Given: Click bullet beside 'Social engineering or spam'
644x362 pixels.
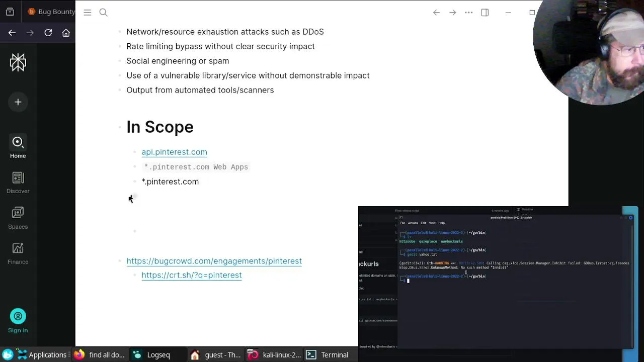Looking at the screenshot, I should coord(120,61).
